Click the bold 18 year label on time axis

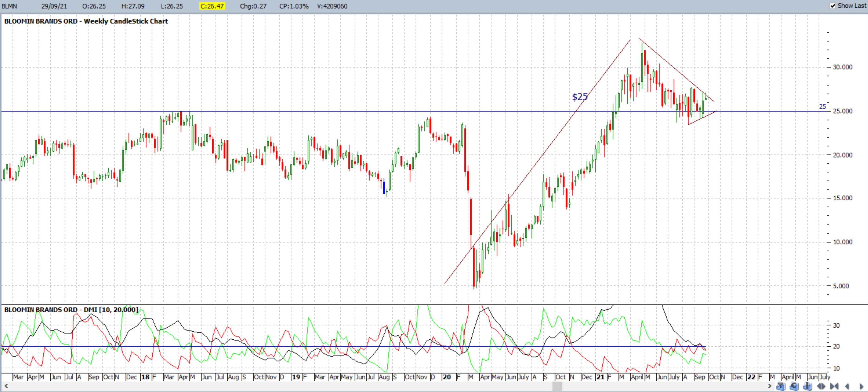[145, 377]
